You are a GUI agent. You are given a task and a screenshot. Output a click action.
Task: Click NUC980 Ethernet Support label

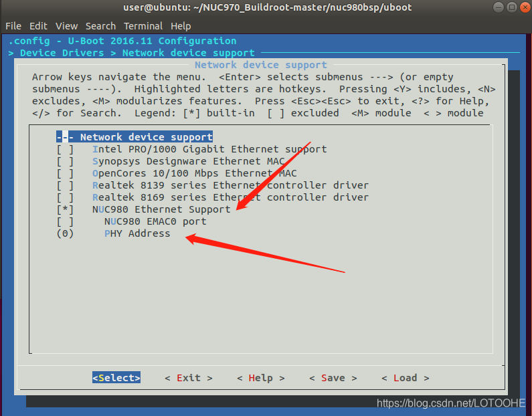click(161, 209)
